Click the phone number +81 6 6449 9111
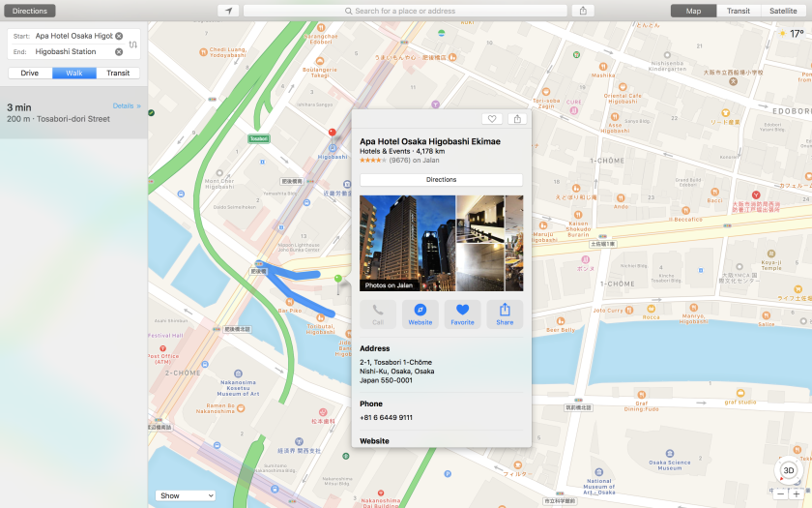The image size is (812, 508). tap(387, 417)
